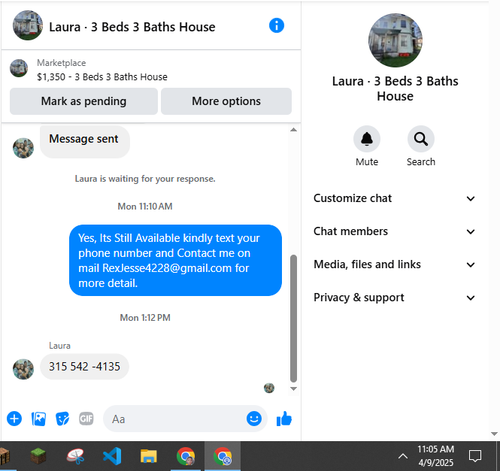Image resolution: width=500 pixels, height=471 pixels.
Task: Open emoji picker smiley icon
Action: coord(254,418)
